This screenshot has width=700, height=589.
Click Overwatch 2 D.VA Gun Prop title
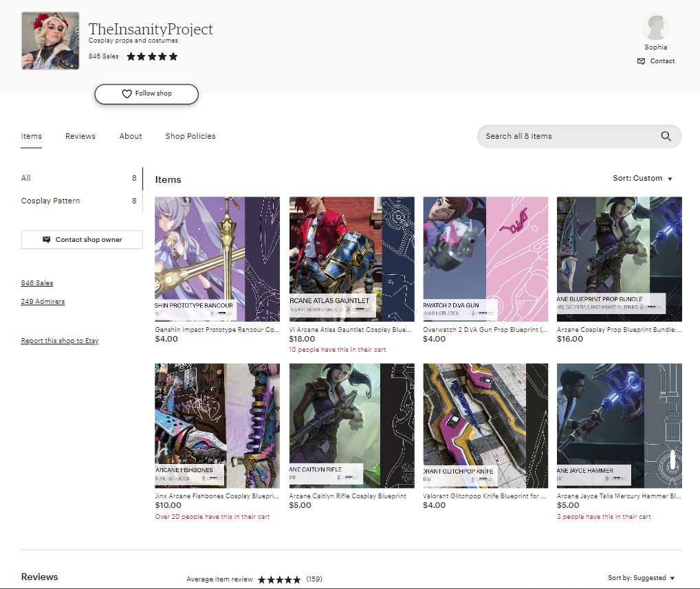pyautogui.click(x=485, y=330)
